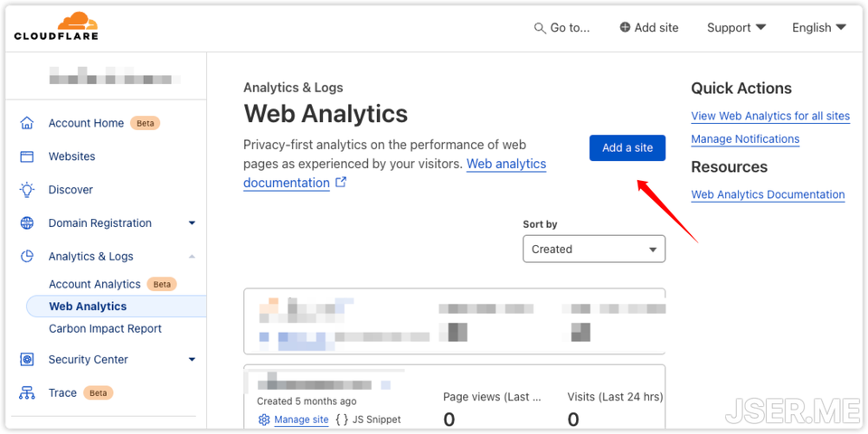Click the Discover lightbulb icon
The width and height of the screenshot is (868, 434).
coord(27,190)
